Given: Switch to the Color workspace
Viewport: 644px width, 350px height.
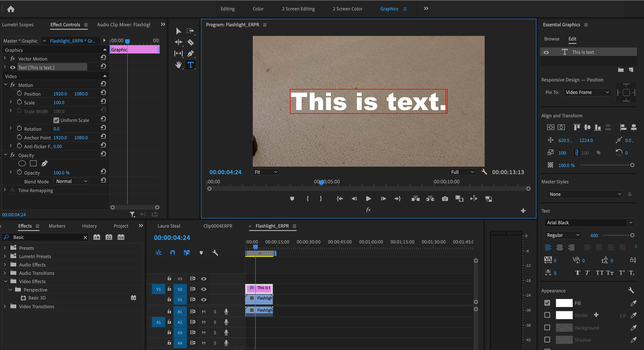Looking at the screenshot, I should [x=258, y=9].
